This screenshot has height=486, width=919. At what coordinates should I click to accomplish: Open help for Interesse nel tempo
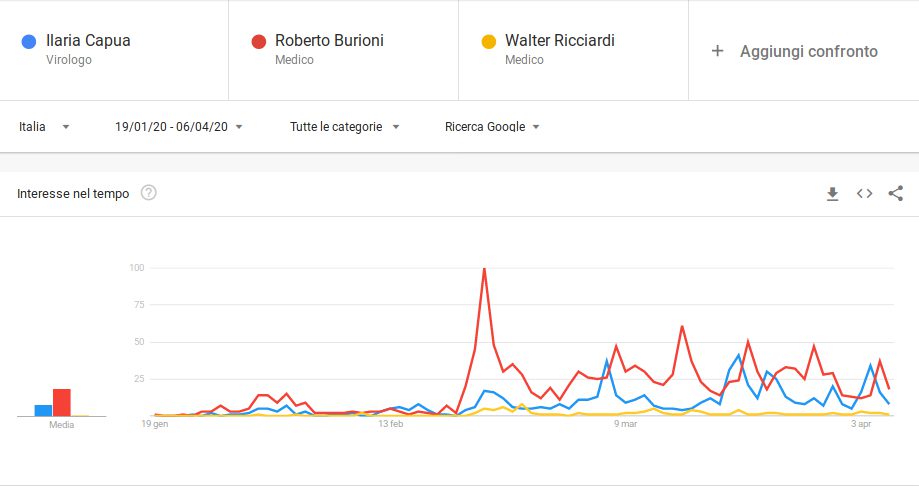149,193
